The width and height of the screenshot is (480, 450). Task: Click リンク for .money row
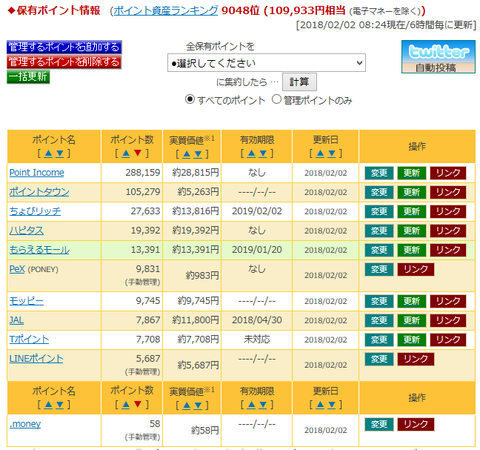click(416, 424)
